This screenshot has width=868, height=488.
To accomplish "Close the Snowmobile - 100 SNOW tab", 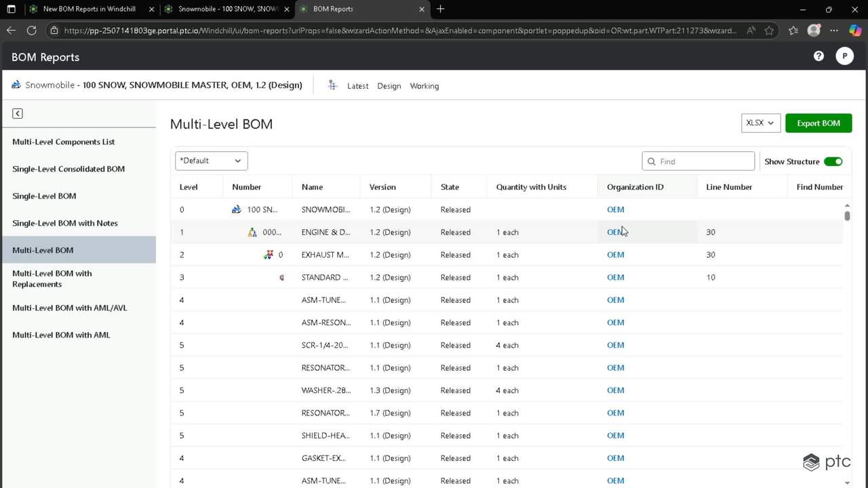I will click(x=287, y=9).
